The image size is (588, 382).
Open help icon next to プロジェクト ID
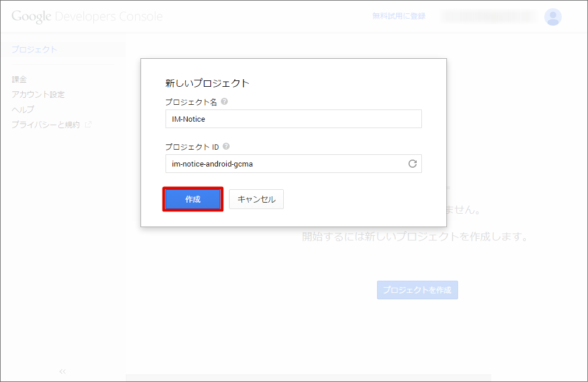click(x=226, y=146)
